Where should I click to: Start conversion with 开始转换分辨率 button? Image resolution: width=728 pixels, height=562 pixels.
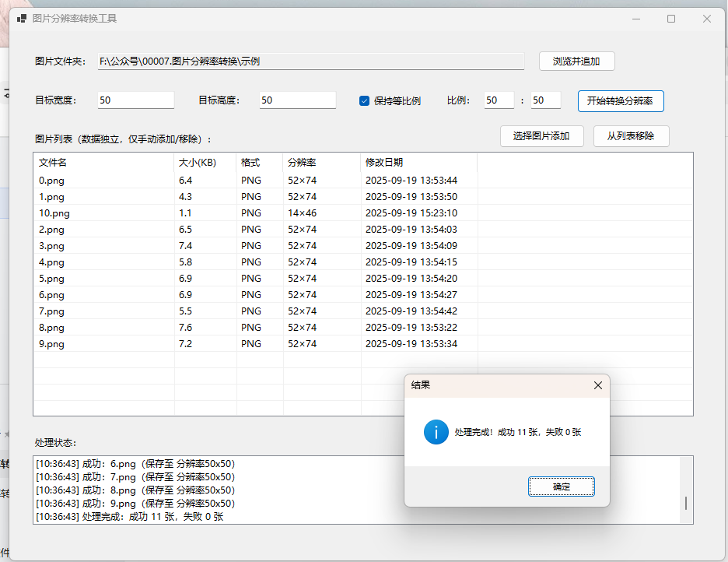point(621,100)
